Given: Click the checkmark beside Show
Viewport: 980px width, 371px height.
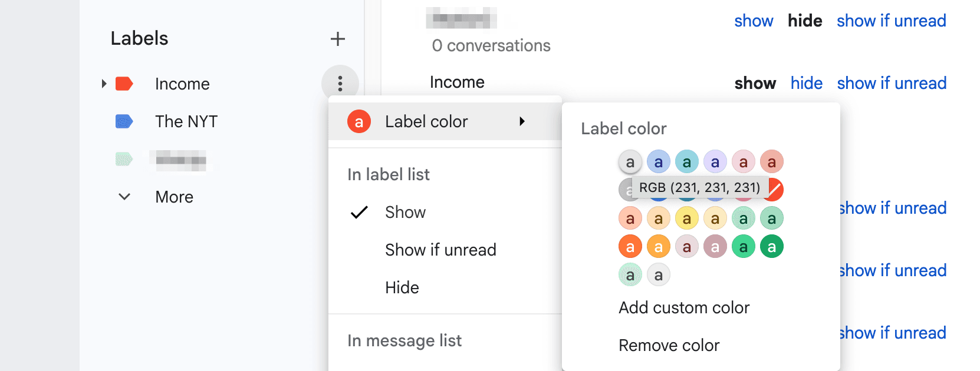Looking at the screenshot, I should coord(358,212).
